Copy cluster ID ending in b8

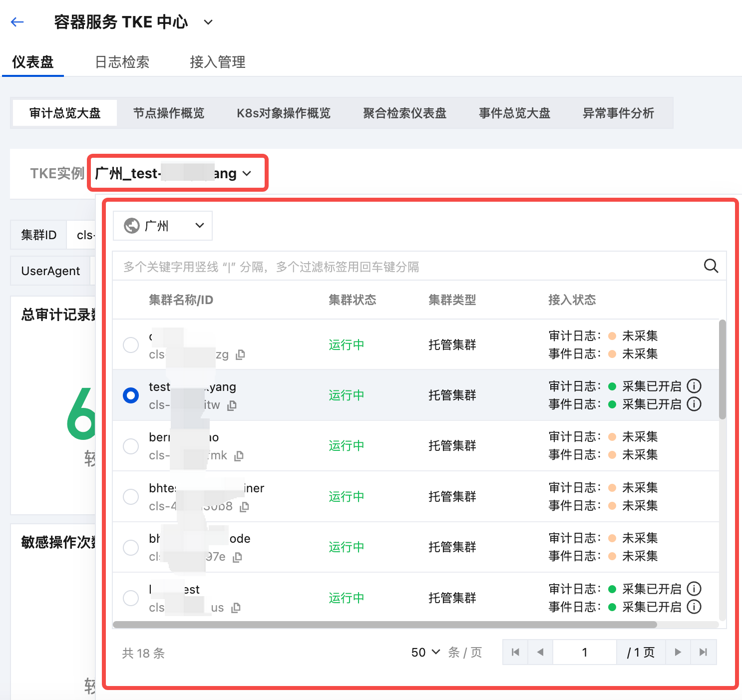244,507
